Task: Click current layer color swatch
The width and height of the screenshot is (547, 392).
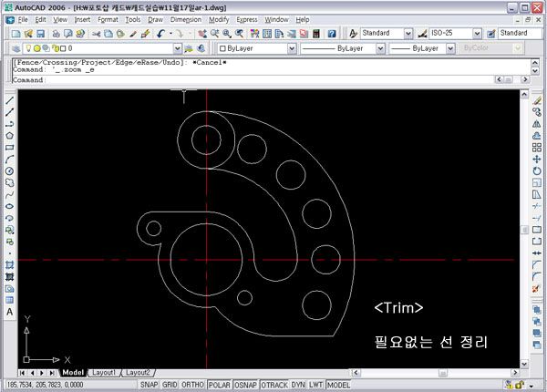Action: click(63, 48)
